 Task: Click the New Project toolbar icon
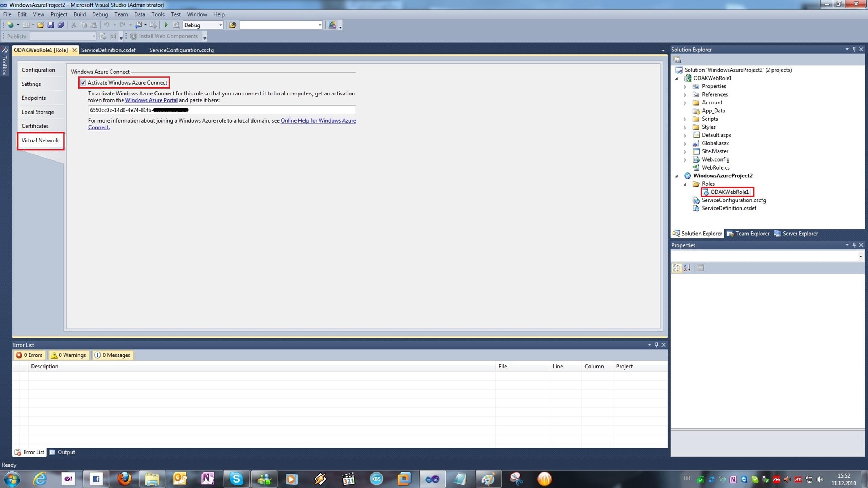[10, 25]
